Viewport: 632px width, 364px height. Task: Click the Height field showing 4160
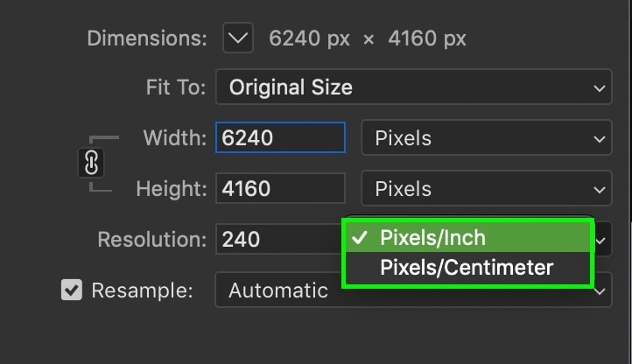click(280, 188)
